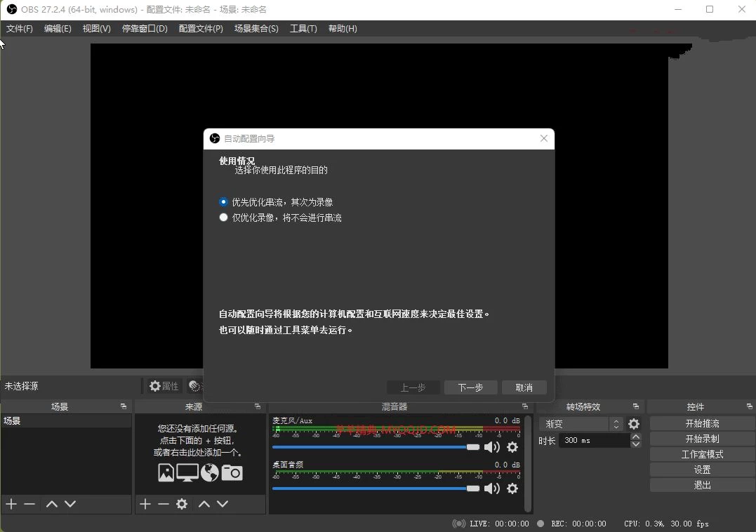Open the 编辑(E) menu
The image size is (756, 532).
(x=58, y=29)
